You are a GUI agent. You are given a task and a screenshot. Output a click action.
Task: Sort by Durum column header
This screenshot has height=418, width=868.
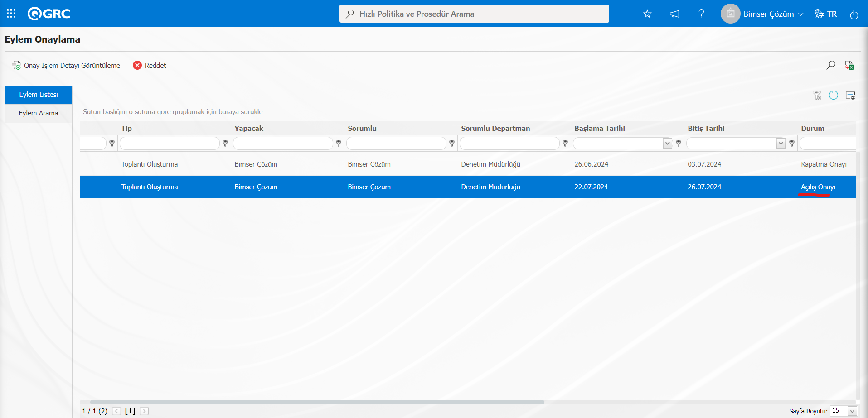point(813,129)
